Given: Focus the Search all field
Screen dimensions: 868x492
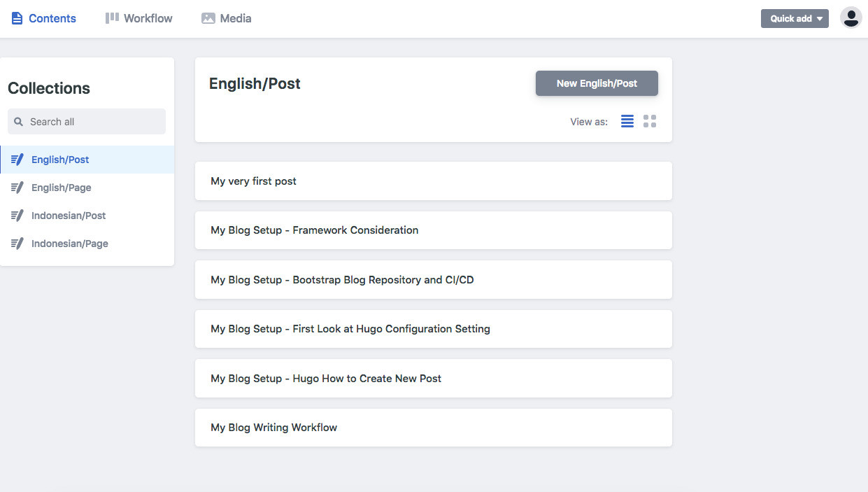Looking at the screenshot, I should (94, 122).
